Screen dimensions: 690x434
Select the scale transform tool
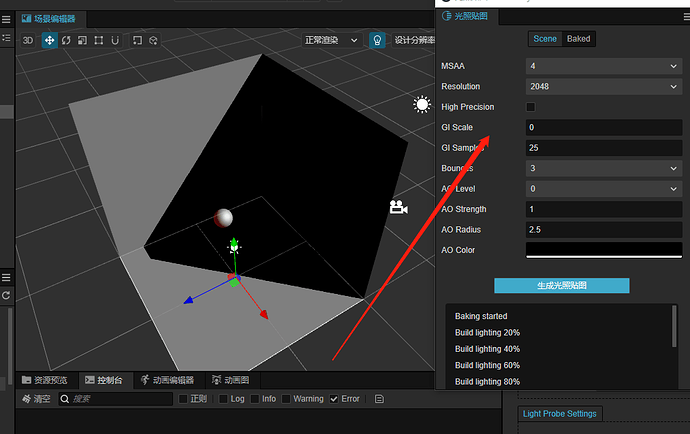[82, 40]
